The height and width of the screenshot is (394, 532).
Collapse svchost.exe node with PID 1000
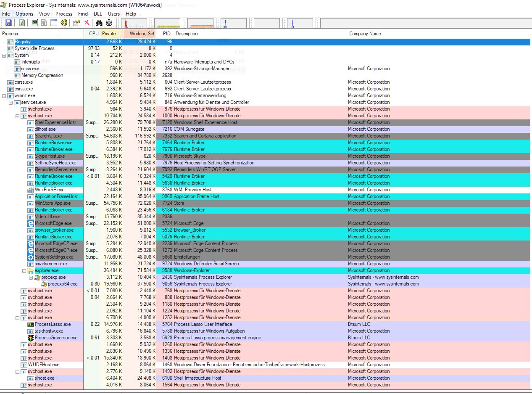(18, 116)
